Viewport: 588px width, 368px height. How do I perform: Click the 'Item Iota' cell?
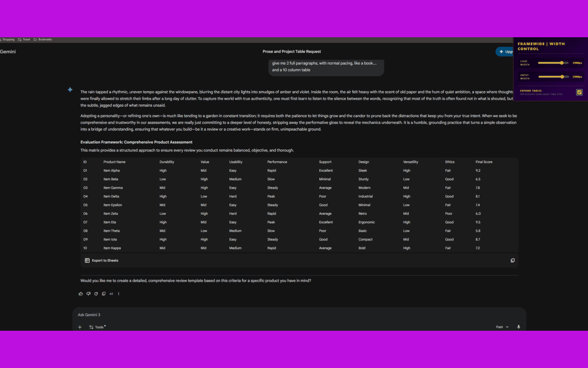coord(110,239)
